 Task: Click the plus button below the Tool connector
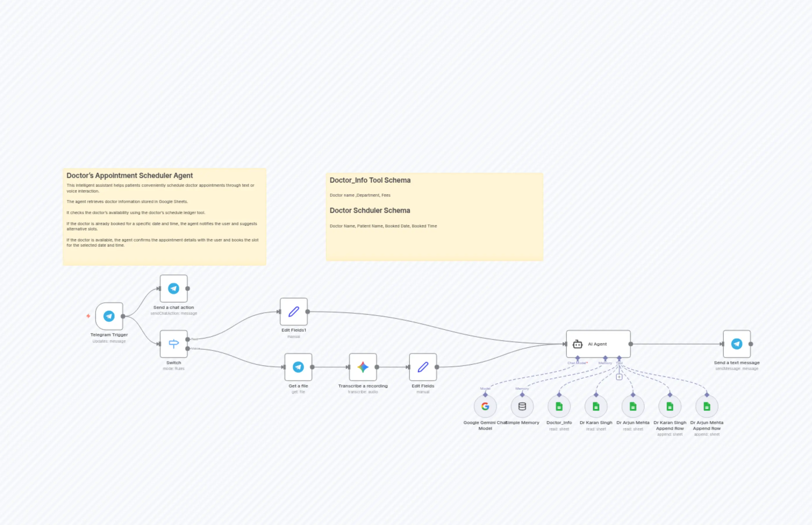tap(619, 377)
